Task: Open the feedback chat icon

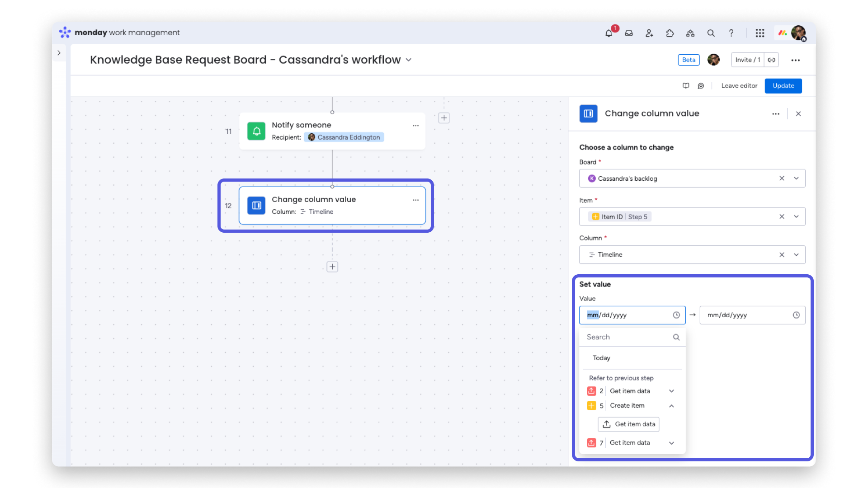Action: click(x=701, y=86)
